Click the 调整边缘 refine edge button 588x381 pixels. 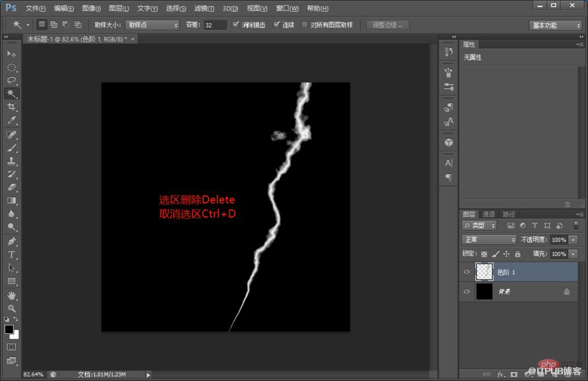(387, 25)
